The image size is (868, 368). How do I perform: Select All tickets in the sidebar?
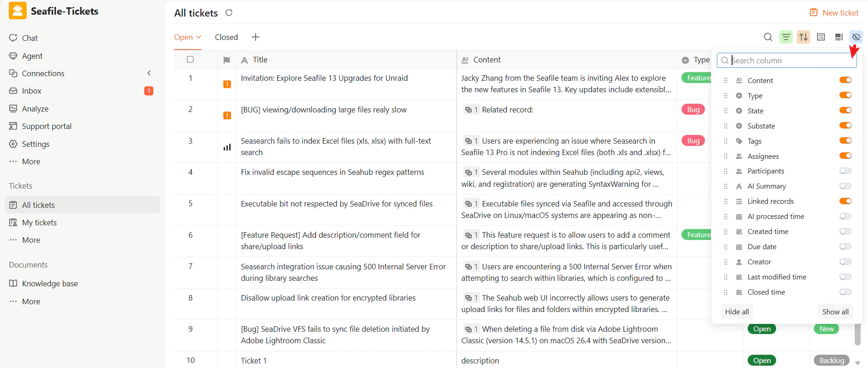tap(82, 205)
